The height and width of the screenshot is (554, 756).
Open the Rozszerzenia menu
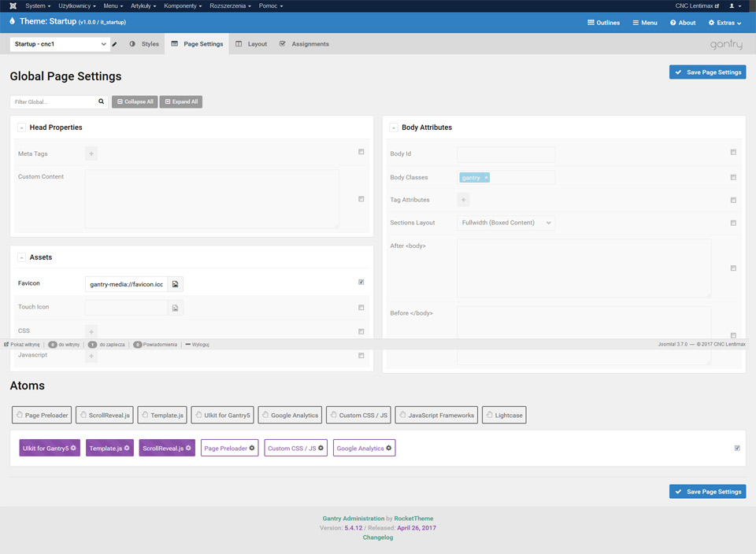(231, 6)
